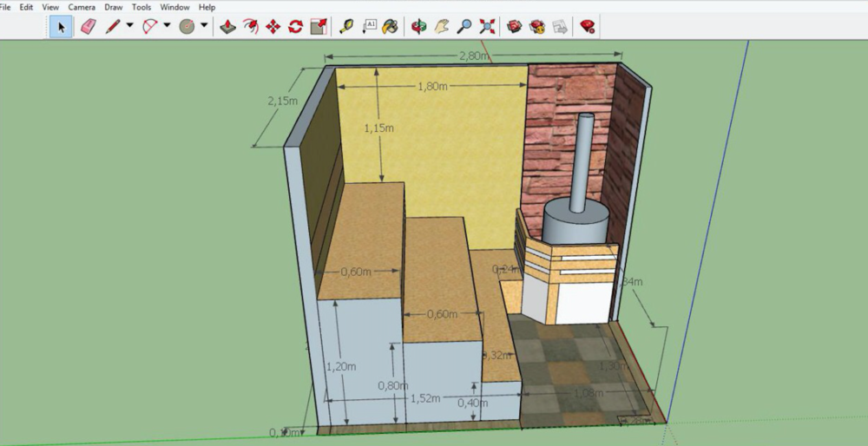Expand the Line tool dropdown arrow
The height and width of the screenshot is (446, 868).
pos(129,26)
